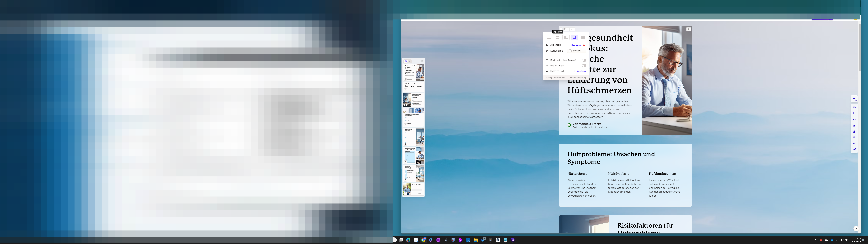Click the Hüftdysplasie column heading
The image size is (868, 244).
(619, 174)
